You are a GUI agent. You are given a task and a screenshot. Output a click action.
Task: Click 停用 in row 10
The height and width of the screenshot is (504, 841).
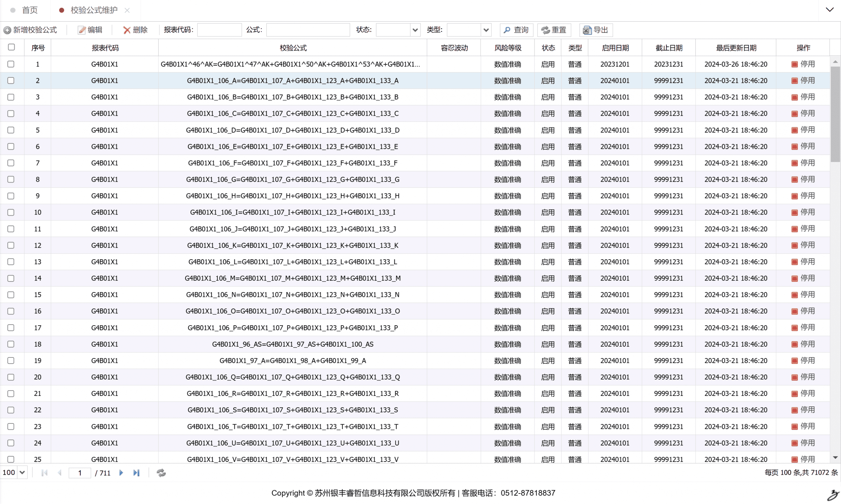tap(803, 212)
